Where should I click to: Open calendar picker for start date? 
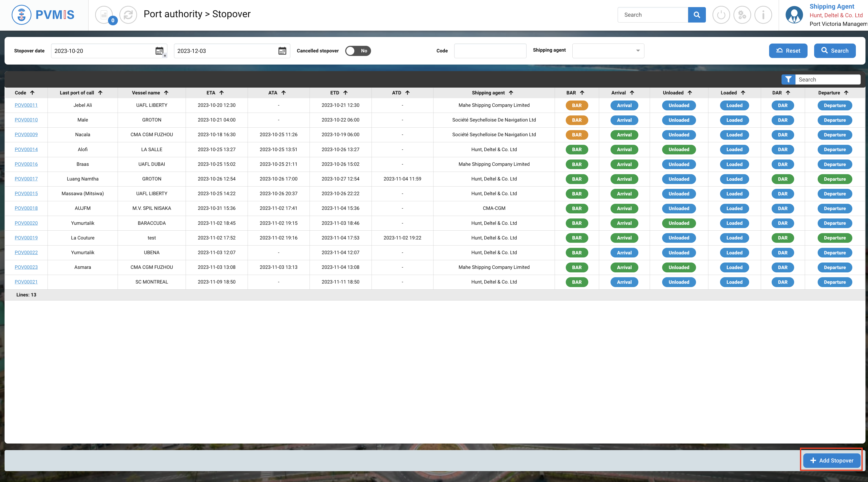pyautogui.click(x=159, y=51)
